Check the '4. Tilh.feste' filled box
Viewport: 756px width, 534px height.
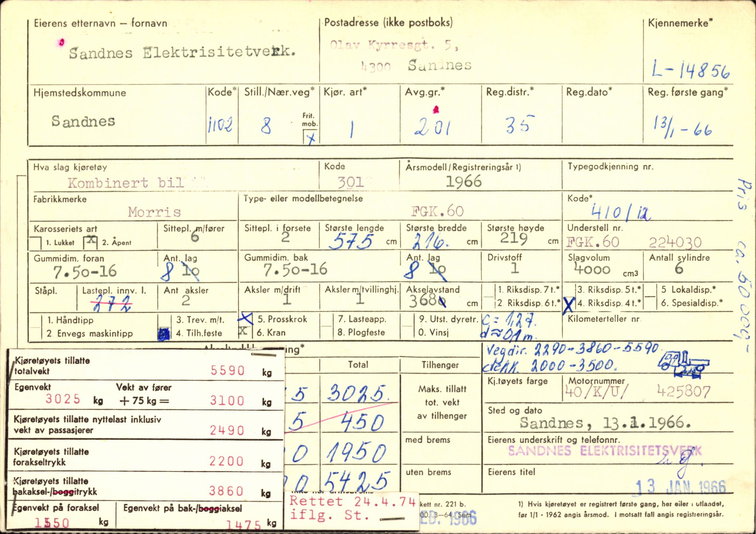(164, 333)
